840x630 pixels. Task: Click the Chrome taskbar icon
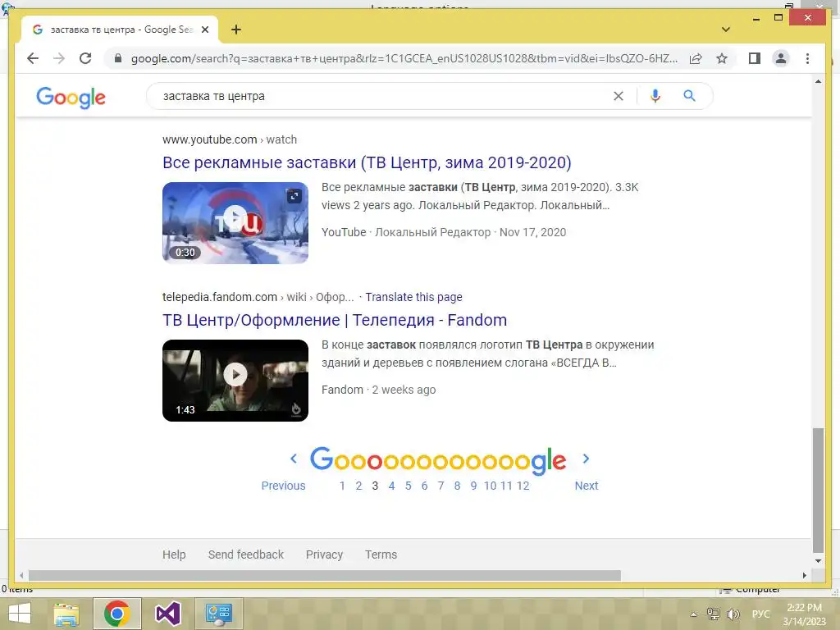click(117, 614)
